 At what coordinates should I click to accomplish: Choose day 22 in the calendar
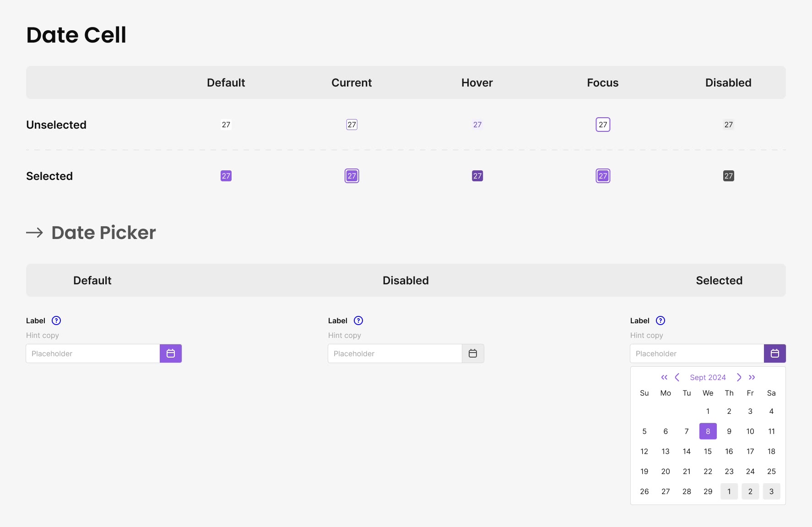708,471
